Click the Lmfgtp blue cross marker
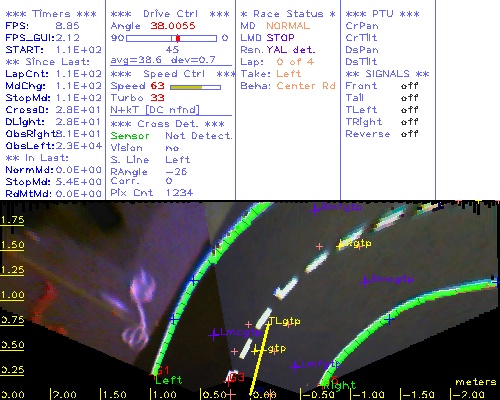Screen dimensions: 500x400 point(295,367)
